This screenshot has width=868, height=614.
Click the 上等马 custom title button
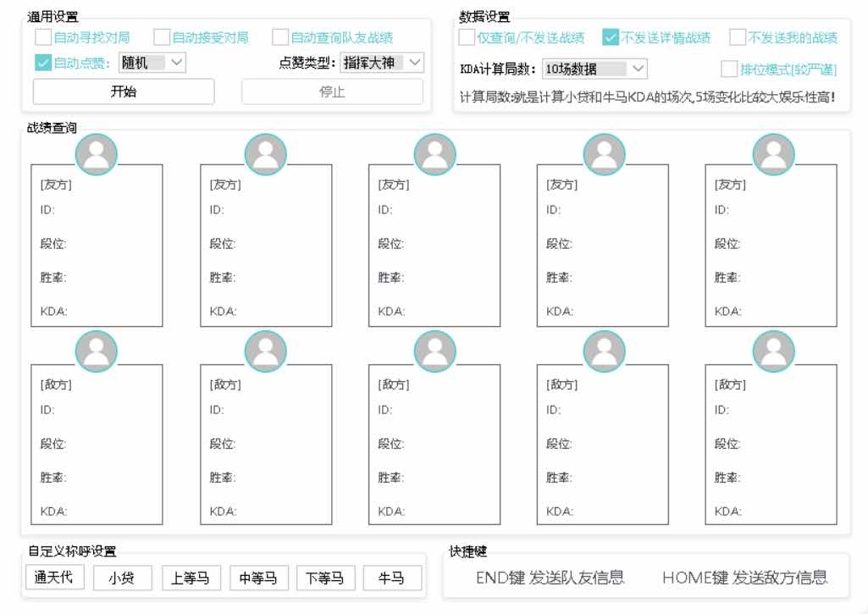click(x=191, y=578)
